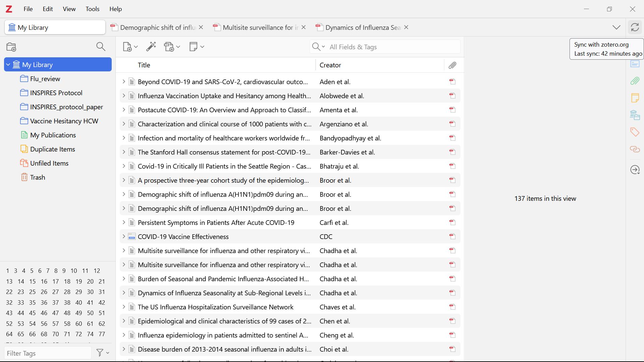Open the New Item dropdown
This screenshot has height=362, width=644.
[x=130, y=47]
